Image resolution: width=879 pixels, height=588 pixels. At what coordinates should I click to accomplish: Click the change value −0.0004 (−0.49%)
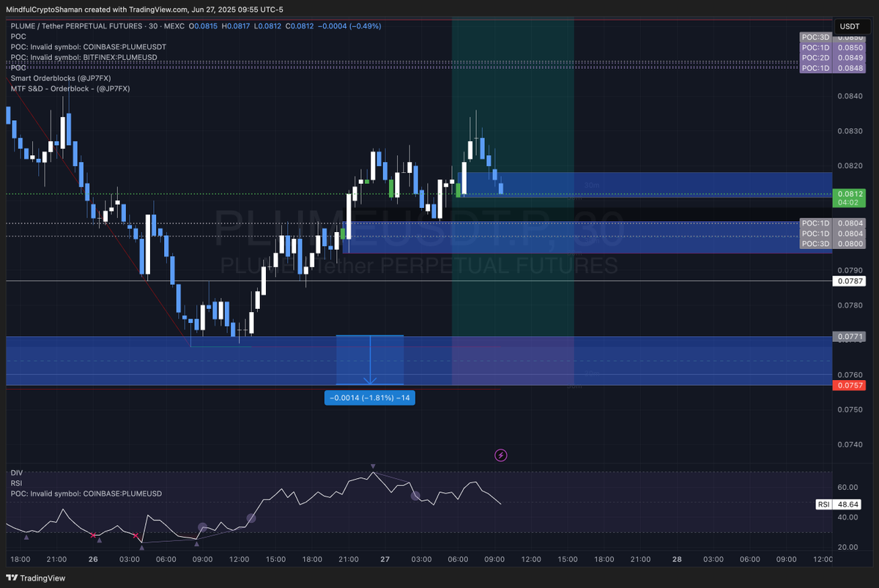point(350,26)
